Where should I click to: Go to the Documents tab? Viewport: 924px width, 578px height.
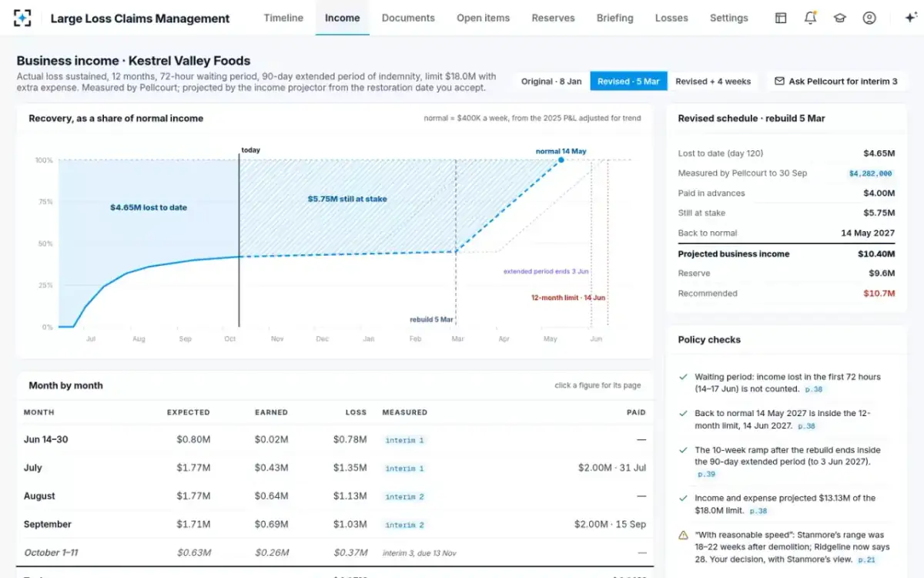[x=408, y=18]
